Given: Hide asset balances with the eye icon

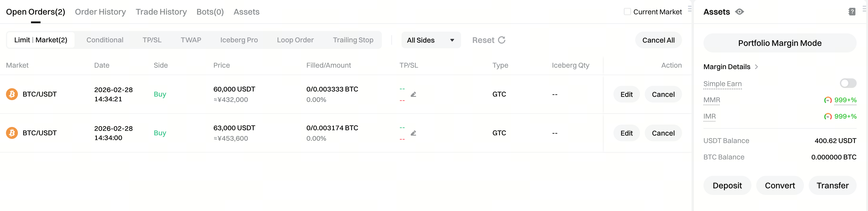Looking at the screenshot, I should [739, 12].
